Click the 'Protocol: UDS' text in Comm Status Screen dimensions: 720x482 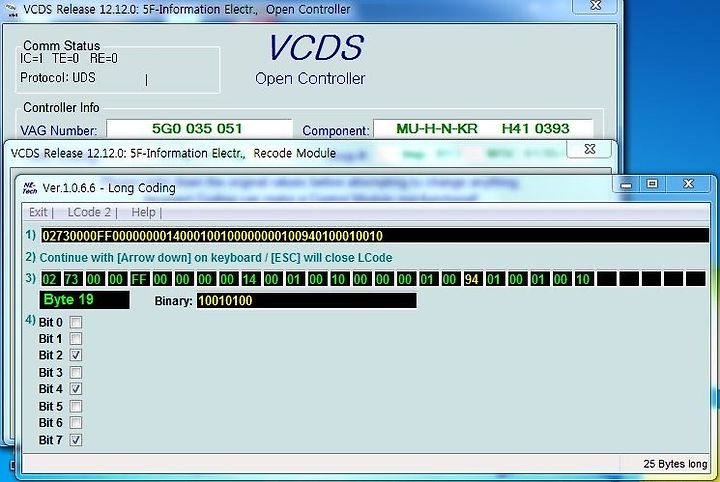pos(58,78)
